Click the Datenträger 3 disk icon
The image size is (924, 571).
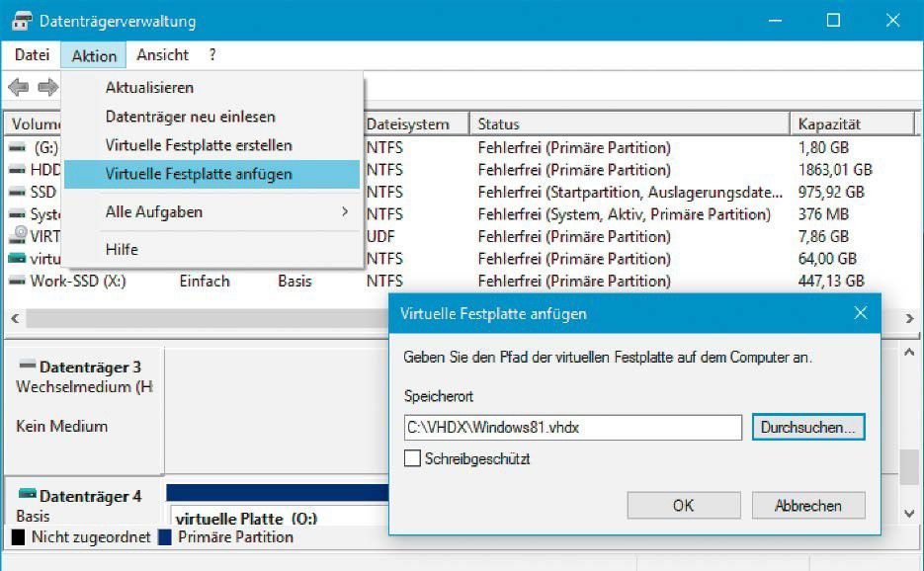(x=27, y=365)
